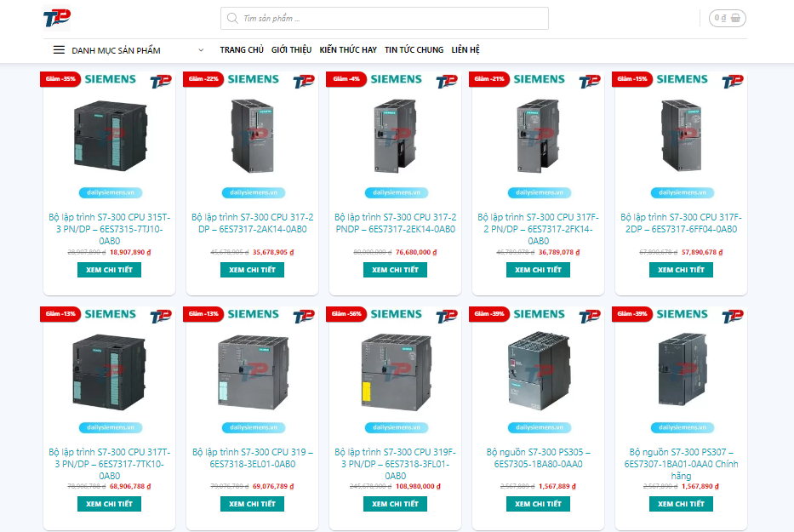Click the TP site logo in header
794x532 pixels.
(x=57, y=18)
